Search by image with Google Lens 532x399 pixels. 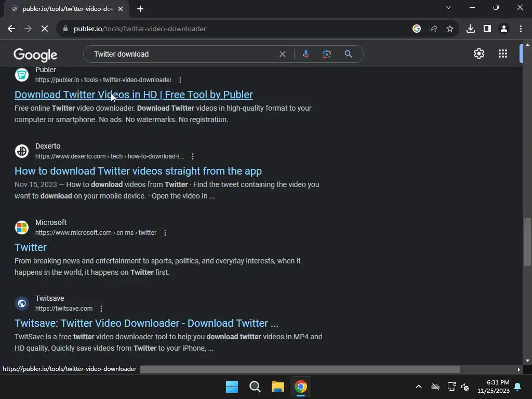click(327, 54)
